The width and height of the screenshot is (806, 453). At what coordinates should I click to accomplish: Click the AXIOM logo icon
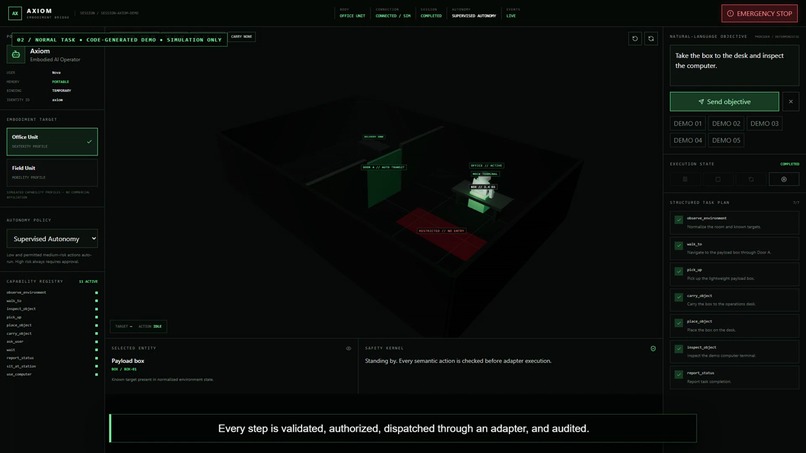(15, 13)
